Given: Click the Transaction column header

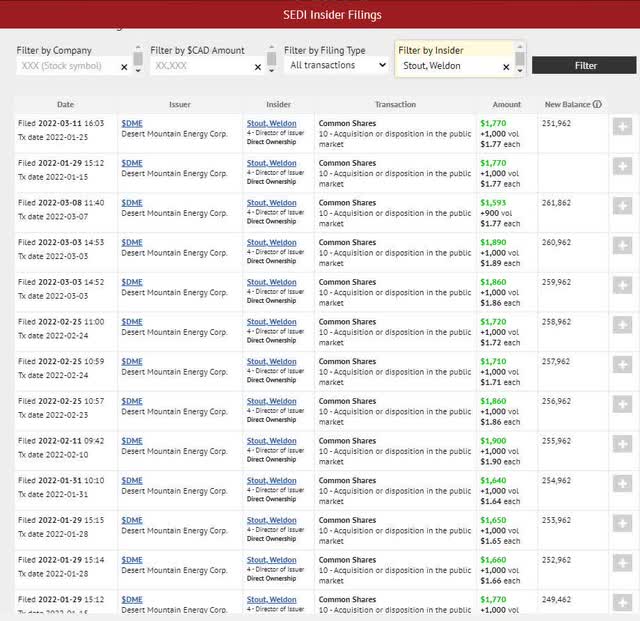Looking at the screenshot, I should (x=396, y=105).
